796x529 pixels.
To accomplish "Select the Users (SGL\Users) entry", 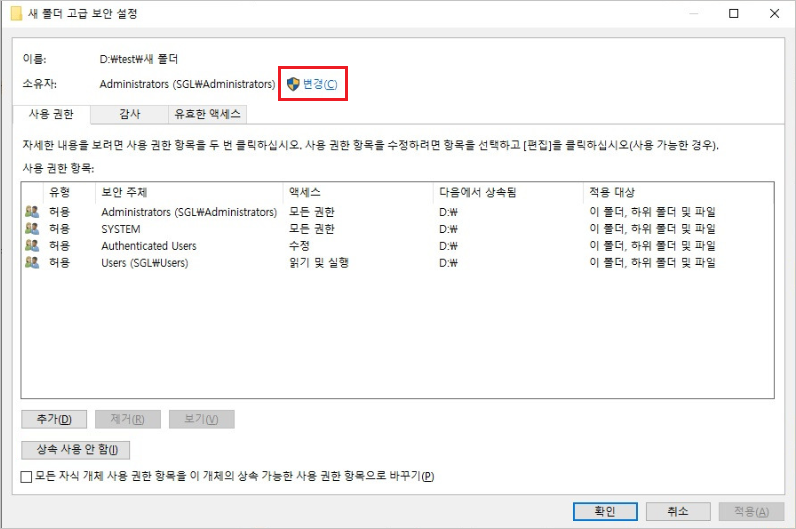I will click(x=397, y=262).
